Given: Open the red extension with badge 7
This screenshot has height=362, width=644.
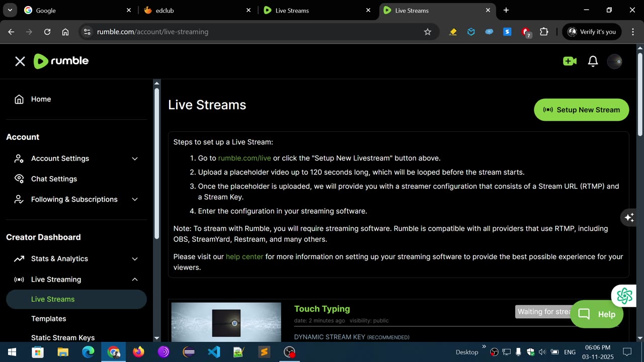Looking at the screenshot, I should pos(526,32).
